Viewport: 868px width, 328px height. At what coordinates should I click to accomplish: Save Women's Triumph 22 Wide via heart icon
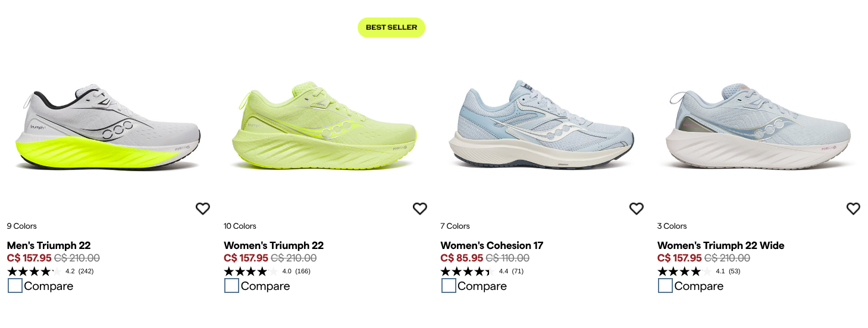click(853, 209)
